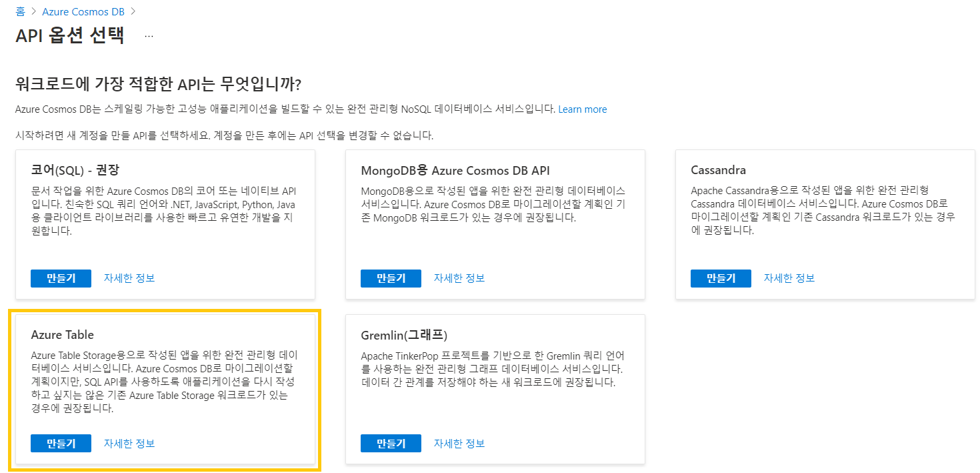
Task: Click the 코어(SQL) card description text
Action: tap(163, 211)
